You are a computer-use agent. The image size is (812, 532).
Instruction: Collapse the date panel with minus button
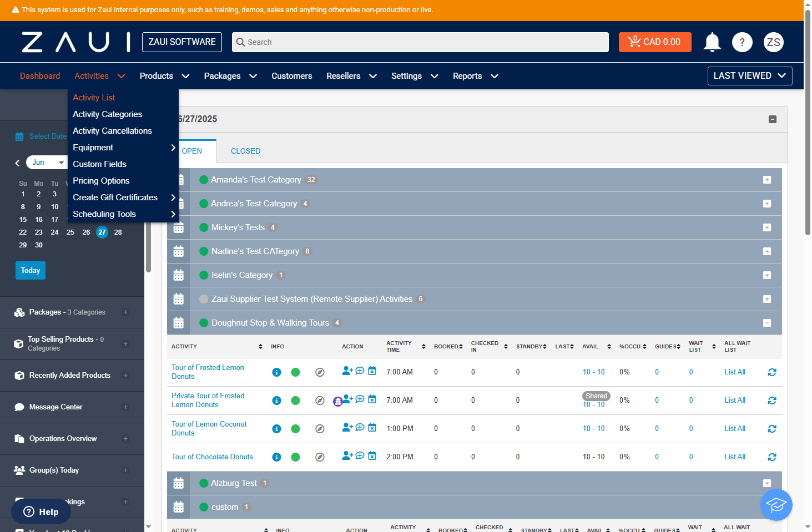[773, 119]
